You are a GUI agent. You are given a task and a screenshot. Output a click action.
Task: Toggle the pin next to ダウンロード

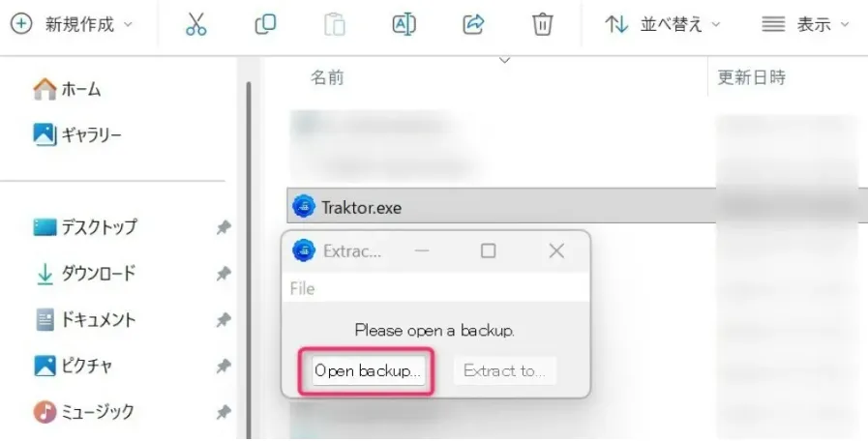point(224,274)
